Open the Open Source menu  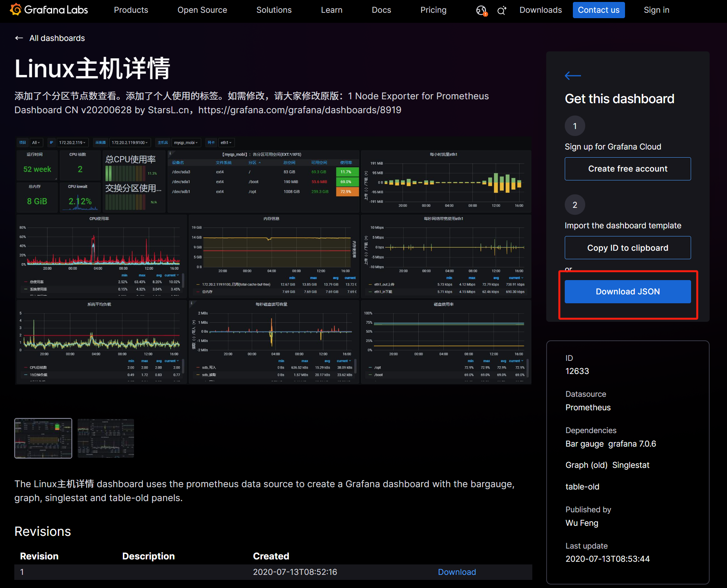click(x=202, y=10)
